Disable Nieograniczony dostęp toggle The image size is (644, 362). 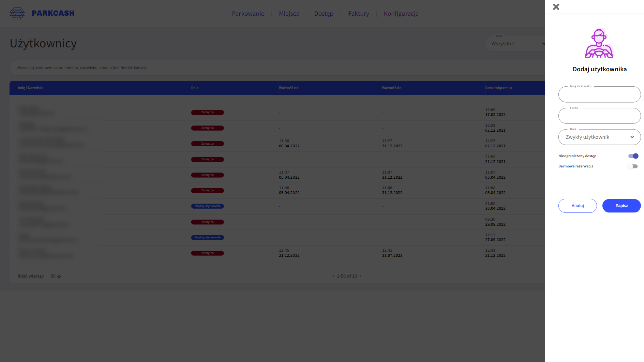tap(633, 156)
